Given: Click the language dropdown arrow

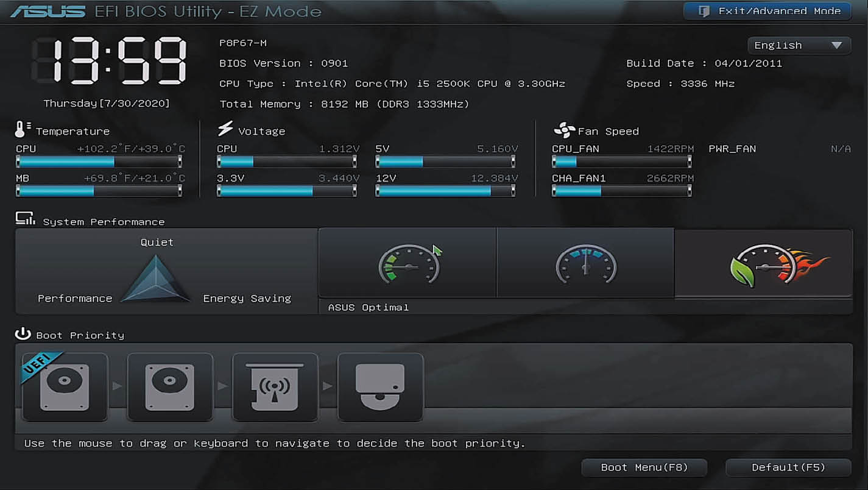Looking at the screenshot, I should (x=836, y=45).
